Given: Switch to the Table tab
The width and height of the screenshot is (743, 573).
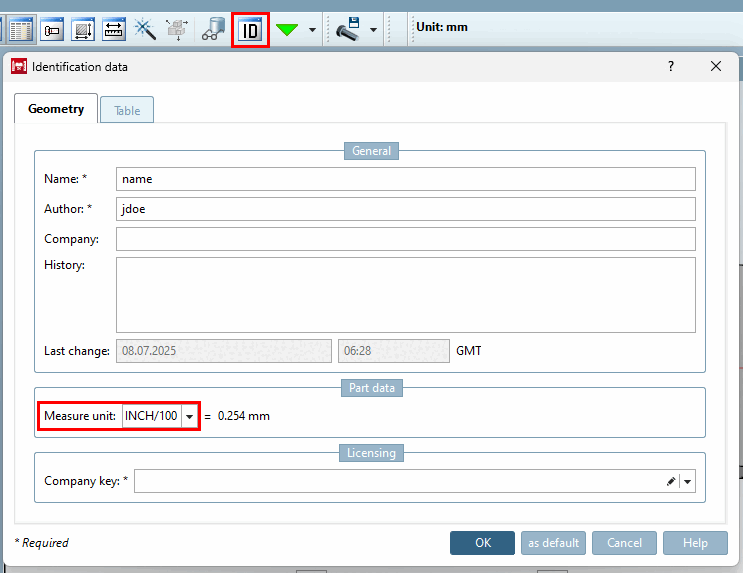Looking at the screenshot, I should click(x=127, y=110).
